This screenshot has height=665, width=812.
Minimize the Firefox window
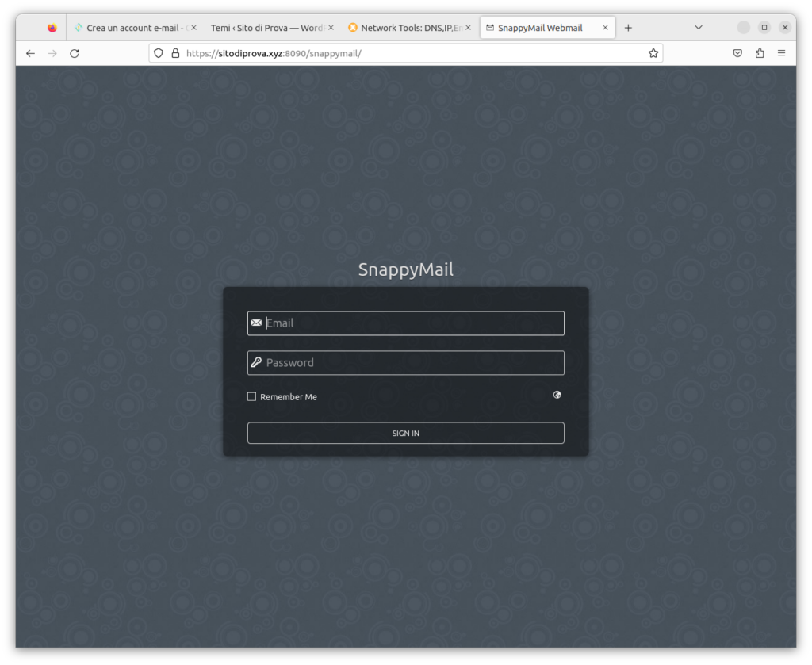[x=743, y=28]
